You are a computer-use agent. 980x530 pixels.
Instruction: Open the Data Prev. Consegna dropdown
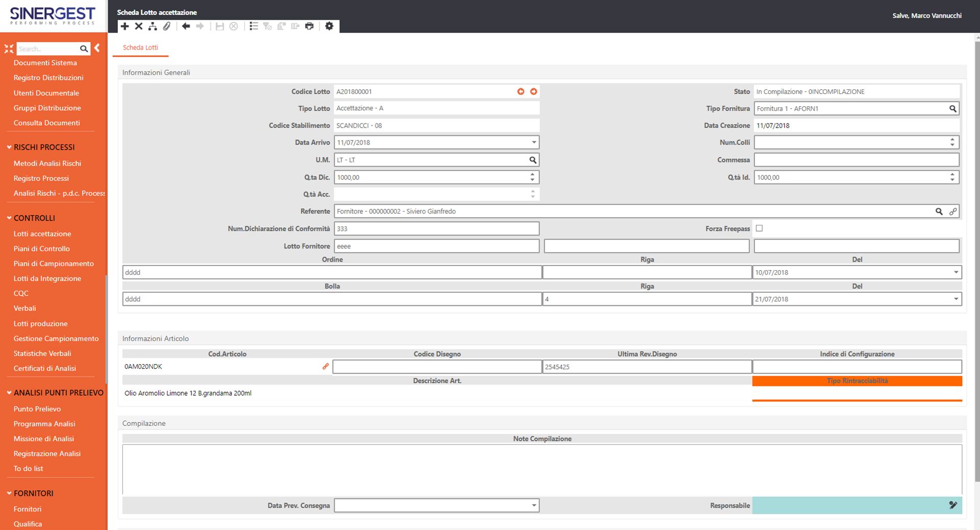click(534, 505)
